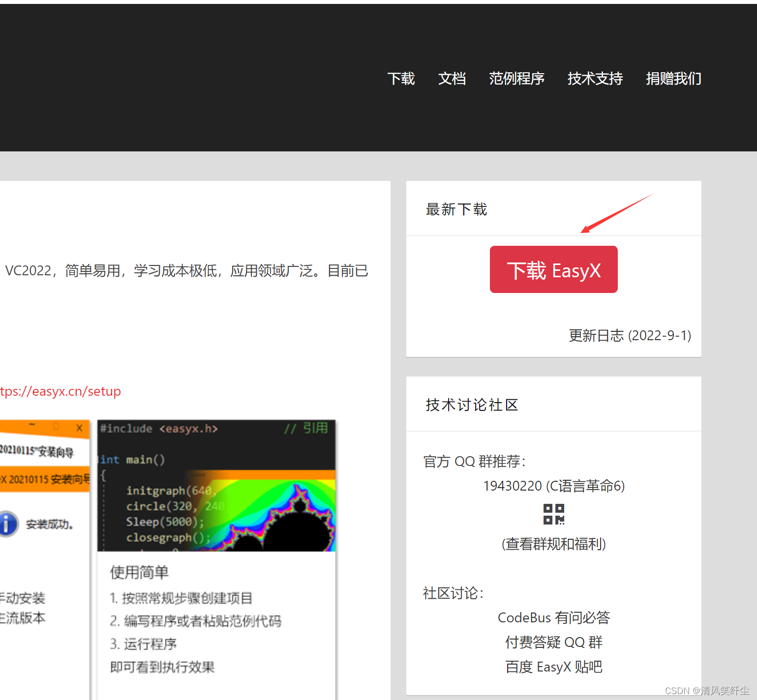
Task: Click the 使用简单 card heading
Action: 139,572
